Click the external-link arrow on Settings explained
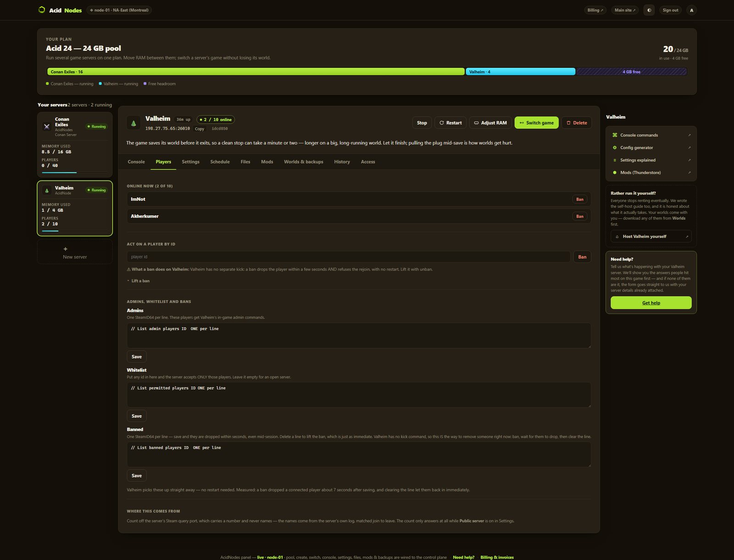The width and height of the screenshot is (734, 560). click(689, 160)
